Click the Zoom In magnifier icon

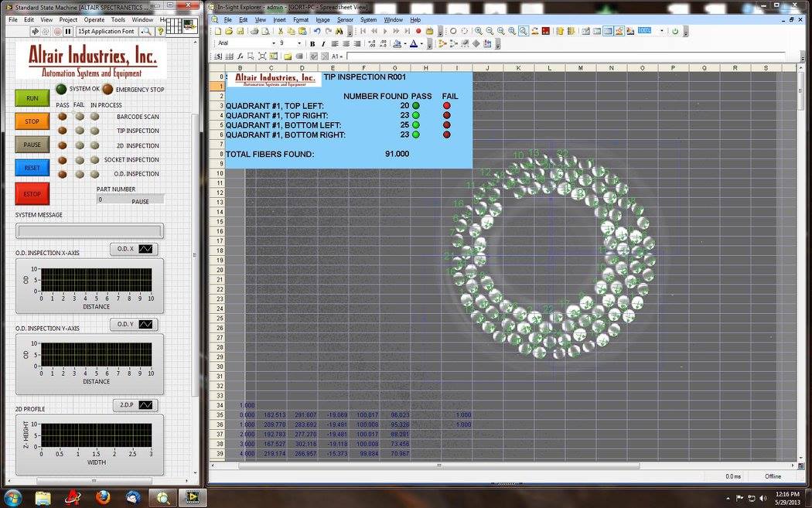479,31
